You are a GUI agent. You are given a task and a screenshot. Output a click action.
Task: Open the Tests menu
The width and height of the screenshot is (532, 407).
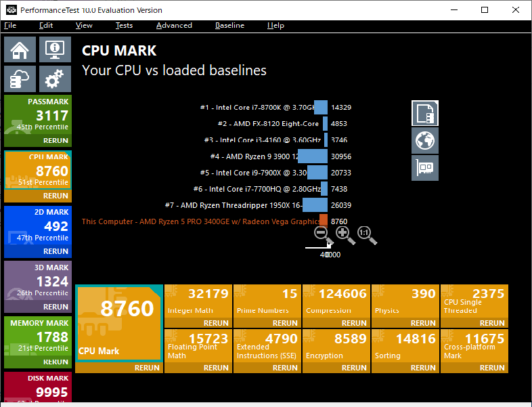(x=124, y=26)
